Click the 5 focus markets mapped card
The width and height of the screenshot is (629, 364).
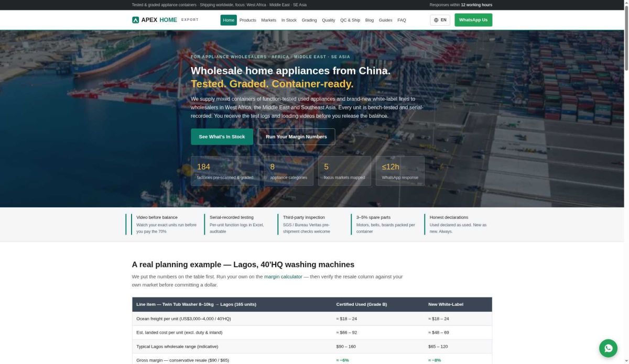344,171
